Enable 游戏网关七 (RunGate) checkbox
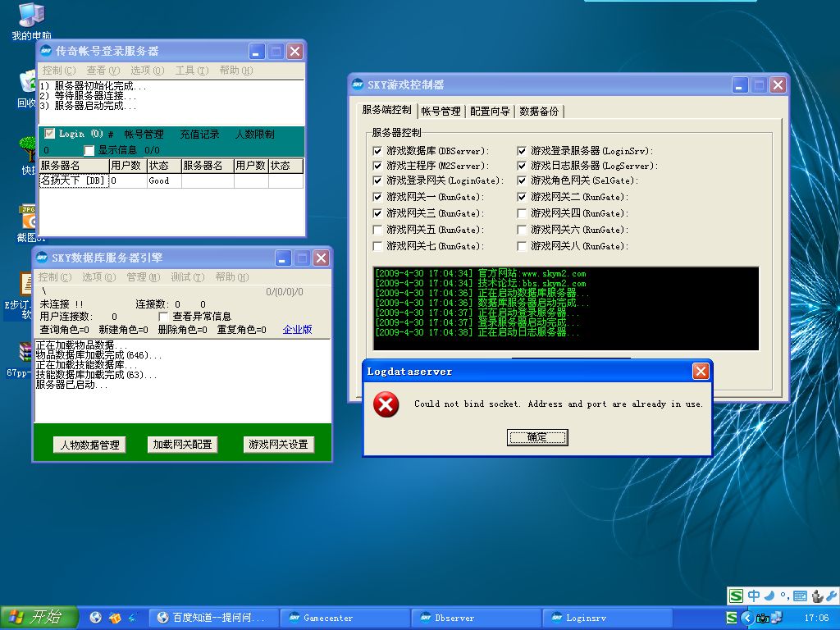The width and height of the screenshot is (840, 630). coord(377,246)
